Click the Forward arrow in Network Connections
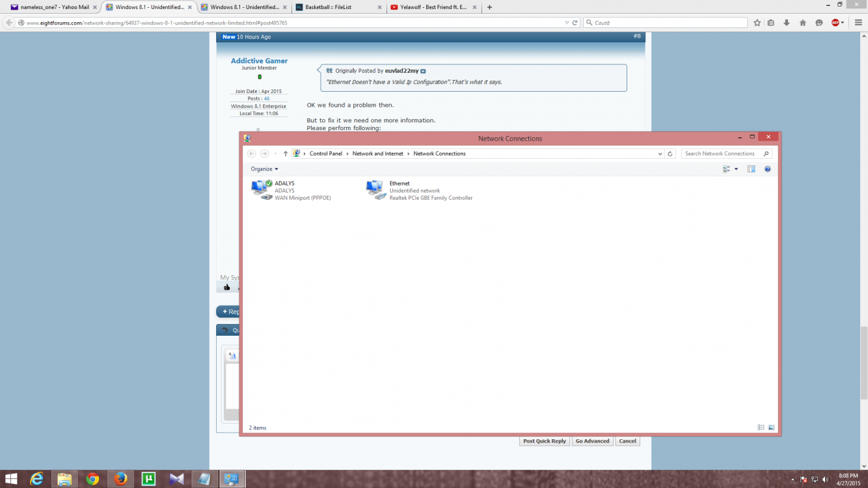868x488 pixels. tap(264, 154)
